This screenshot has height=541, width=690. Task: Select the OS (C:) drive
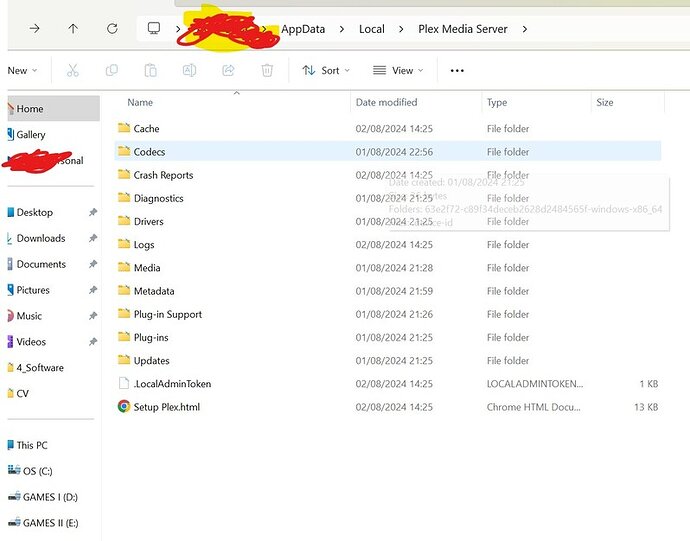(37, 471)
